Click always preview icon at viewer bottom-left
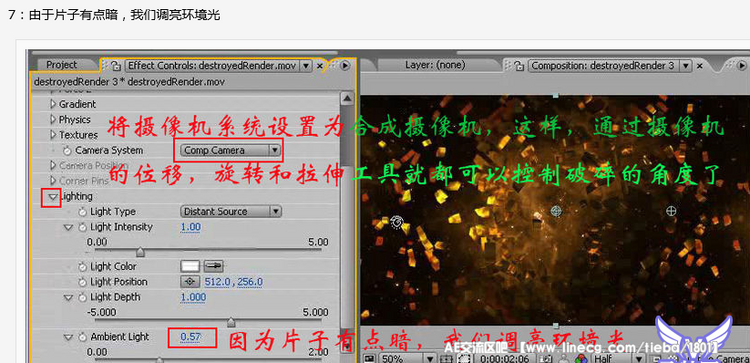The image size is (750, 363). coord(369,358)
